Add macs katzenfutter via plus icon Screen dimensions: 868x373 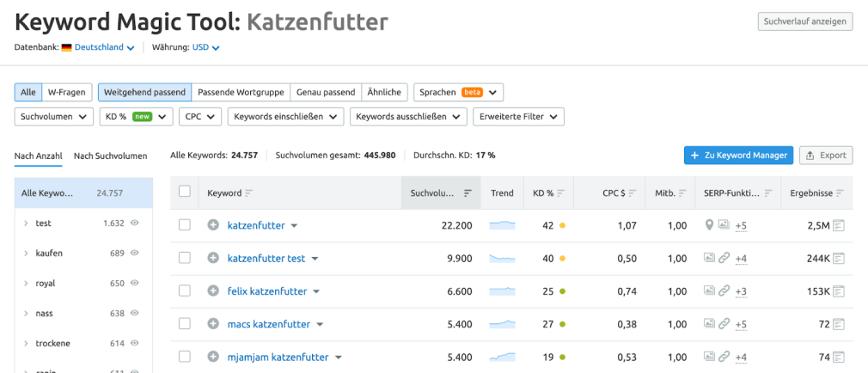point(213,324)
